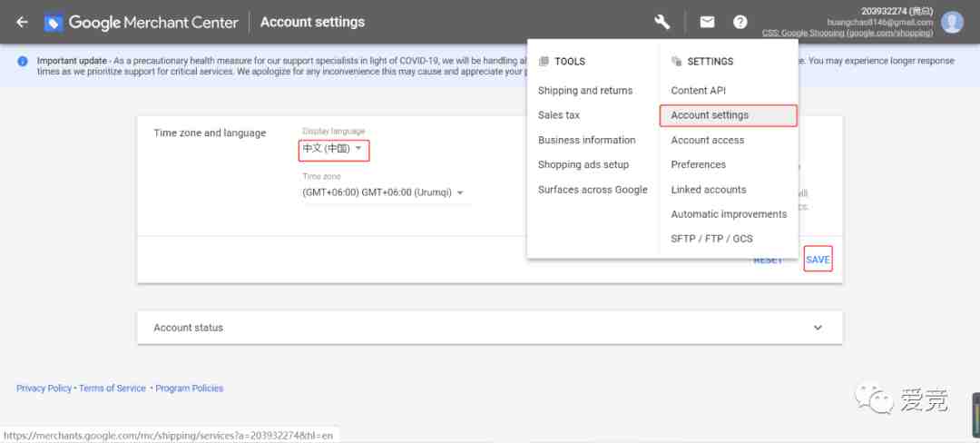Open Business information menu item
This screenshot has width=980, height=443.
coord(587,140)
